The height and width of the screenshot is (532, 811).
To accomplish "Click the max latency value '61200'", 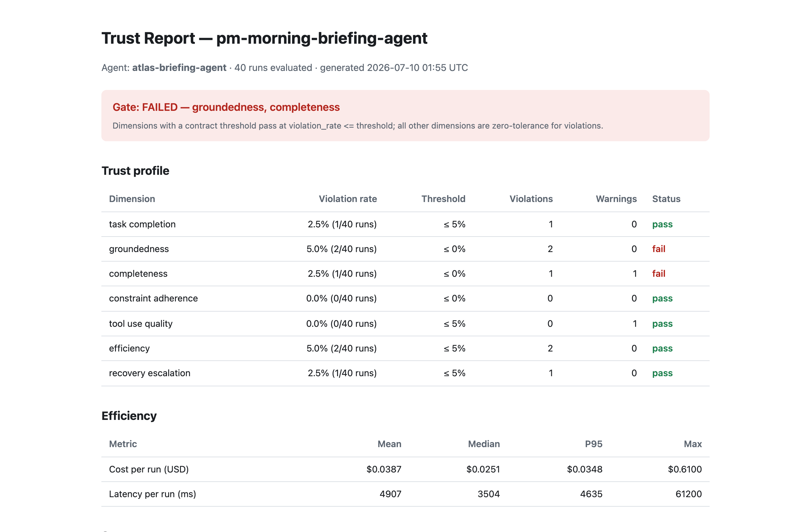I will pos(688,494).
